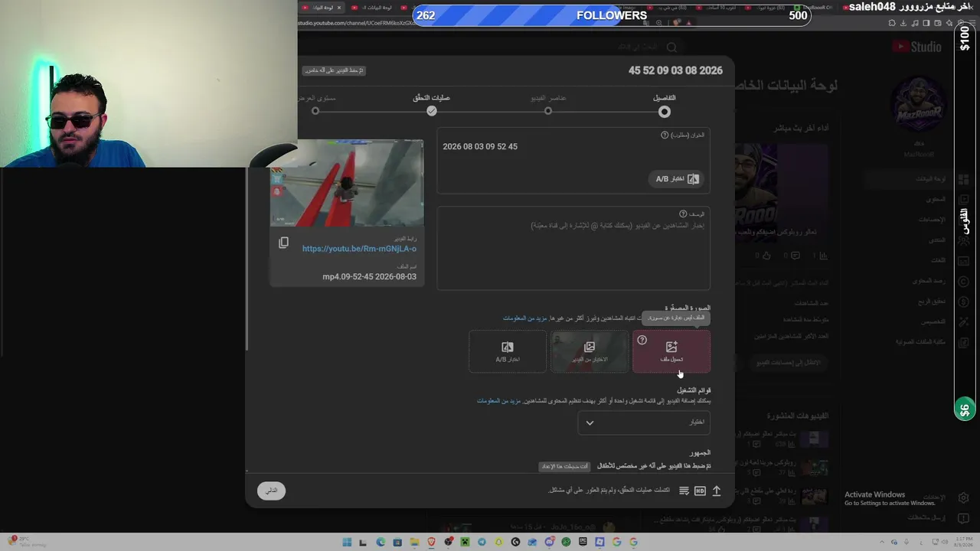Click the uploaded video preview thumbnail
The width and height of the screenshot is (980, 551).
click(x=347, y=183)
